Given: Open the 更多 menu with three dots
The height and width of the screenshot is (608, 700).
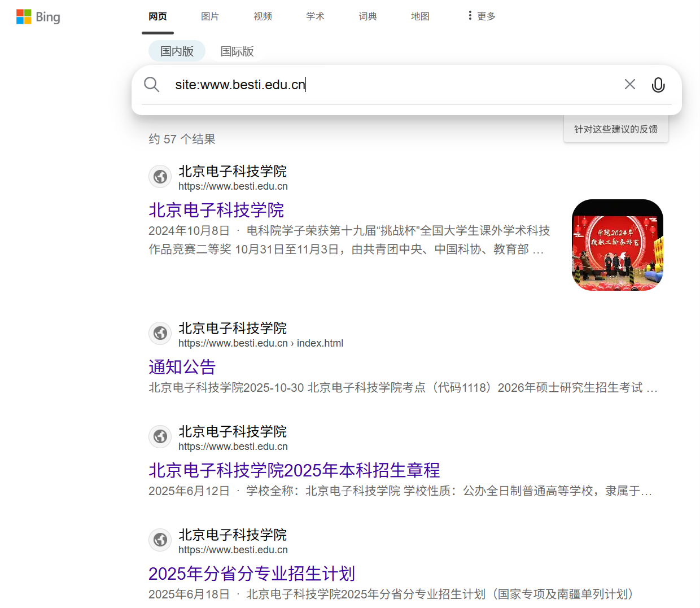Looking at the screenshot, I should click(x=482, y=16).
